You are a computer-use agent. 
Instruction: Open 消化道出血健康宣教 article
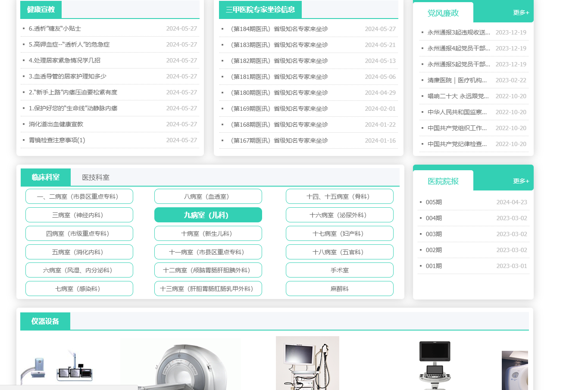tap(56, 125)
